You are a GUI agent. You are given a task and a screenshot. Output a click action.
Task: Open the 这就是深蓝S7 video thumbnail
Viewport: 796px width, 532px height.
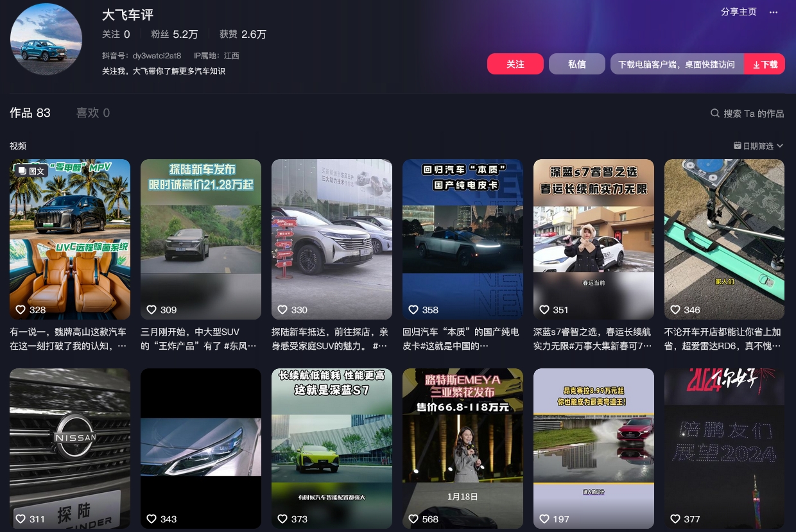click(332, 449)
